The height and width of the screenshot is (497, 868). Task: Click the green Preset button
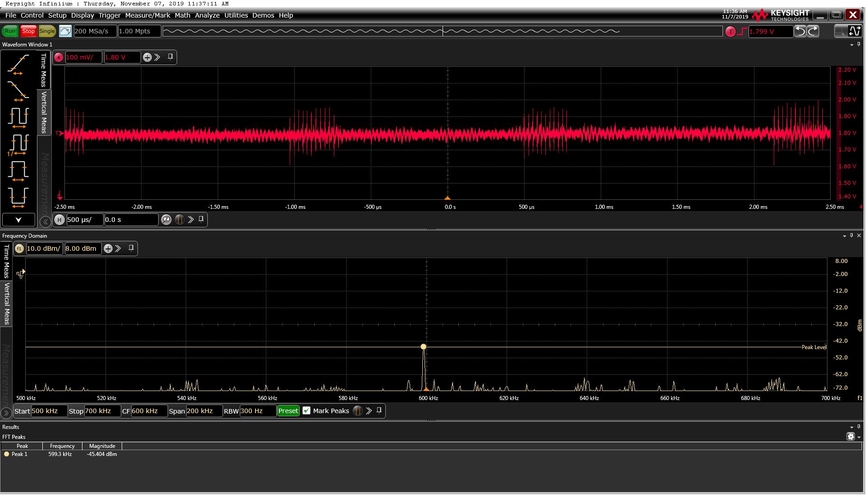288,411
